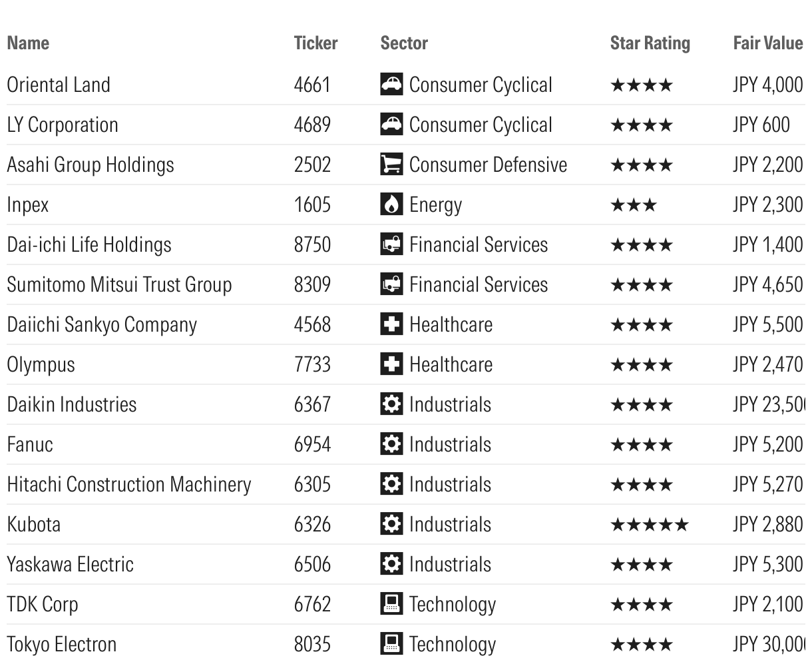Click the Consumer Cyclical car icon for Oriental Land
Viewport: 812px width, 670px height.
[x=391, y=85]
